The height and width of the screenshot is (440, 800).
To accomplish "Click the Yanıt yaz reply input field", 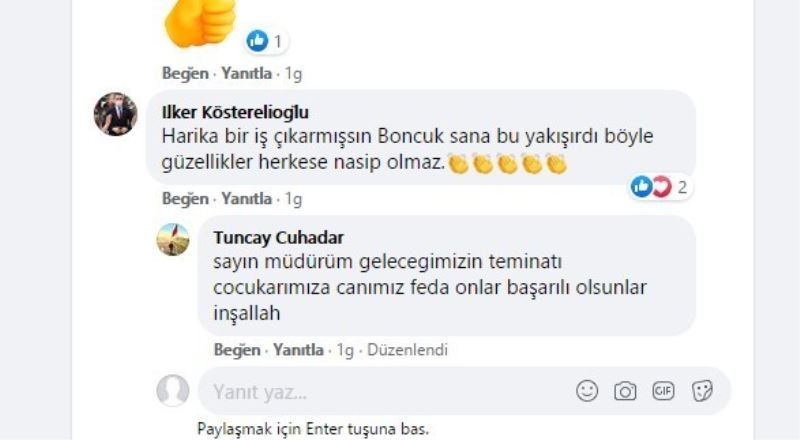I will [x=380, y=391].
